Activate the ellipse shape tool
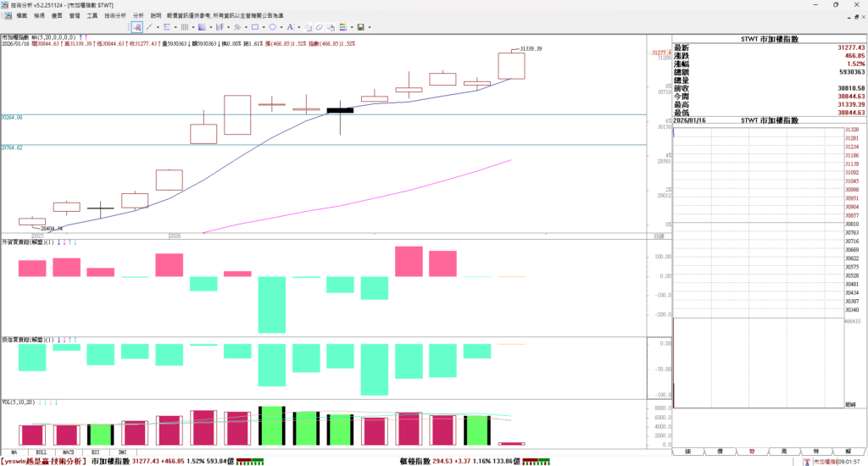 (x=272, y=27)
